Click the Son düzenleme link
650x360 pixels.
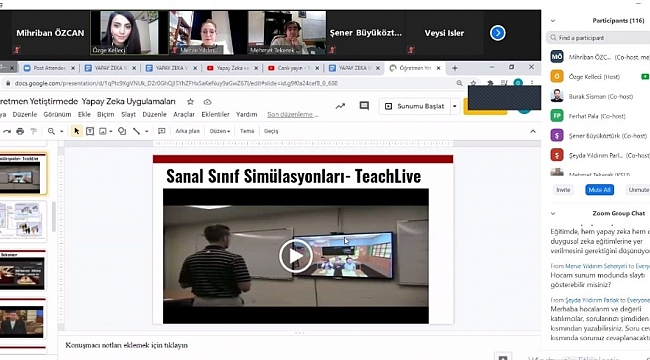[293, 114]
